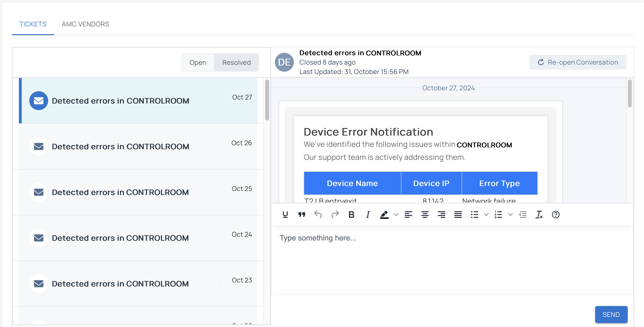The width and height of the screenshot is (644, 327).
Task: Click the mail icon of Oct 27 ticket
Action: pos(38,101)
